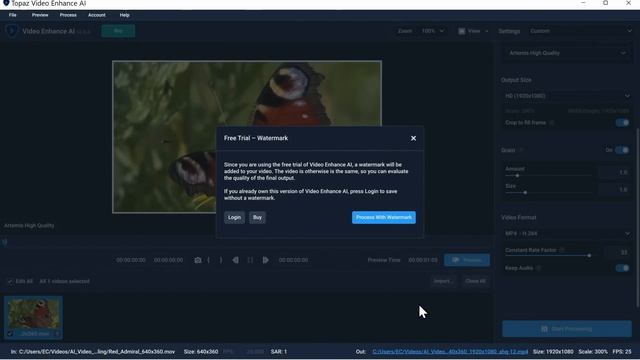
Task: Open the output file path link
Action: (x=450, y=351)
